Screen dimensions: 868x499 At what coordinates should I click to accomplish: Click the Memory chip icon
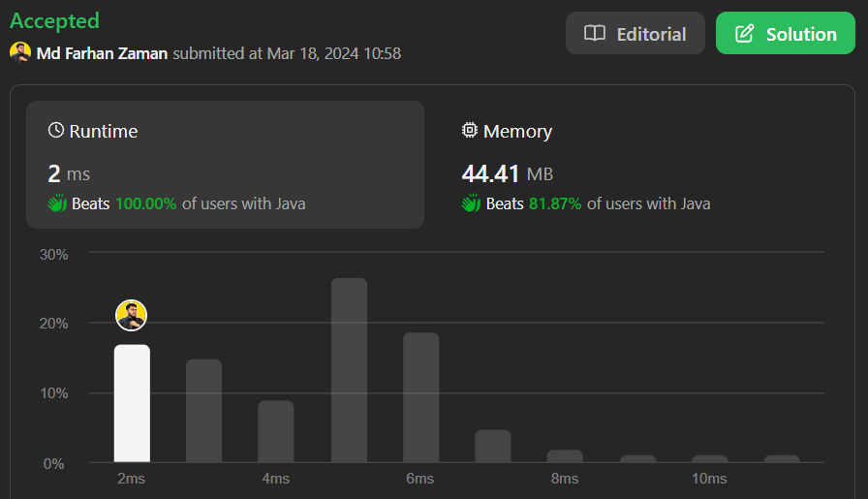click(470, 131)
